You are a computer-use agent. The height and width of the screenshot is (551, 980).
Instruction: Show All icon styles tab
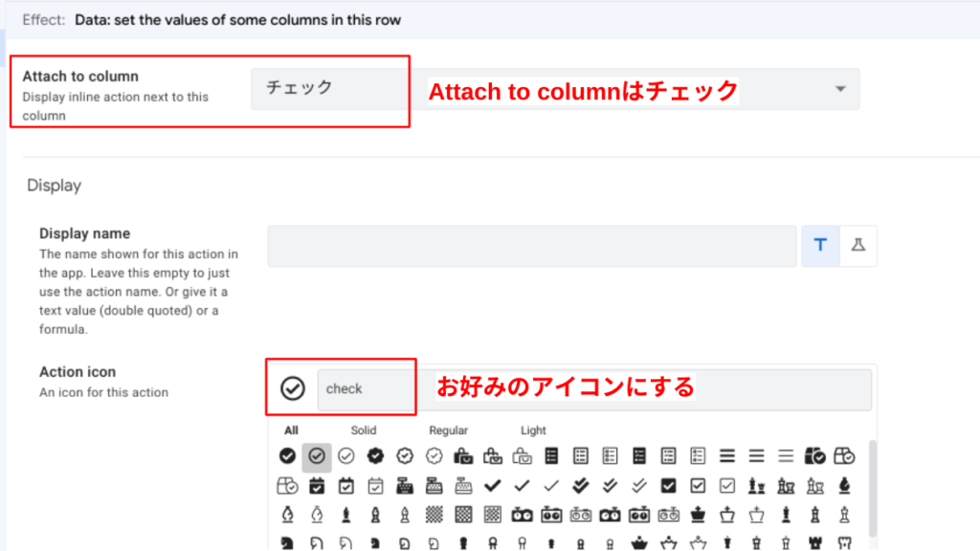(x=291, y=430)
